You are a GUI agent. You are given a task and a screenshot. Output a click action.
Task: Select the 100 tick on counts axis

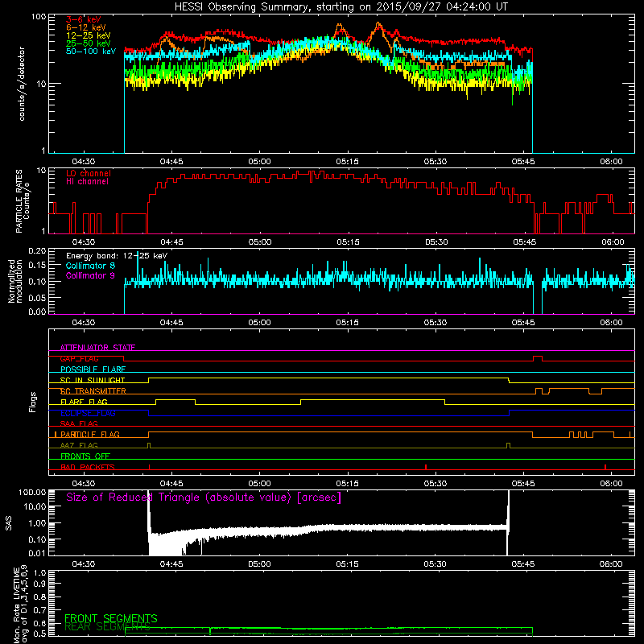coord(39,17)
